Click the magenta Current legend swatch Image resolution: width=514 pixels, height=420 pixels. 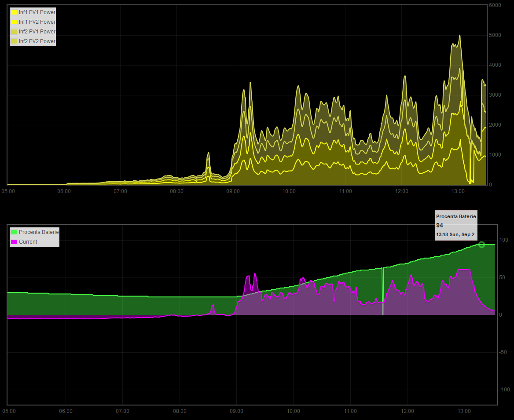point(14,242)
